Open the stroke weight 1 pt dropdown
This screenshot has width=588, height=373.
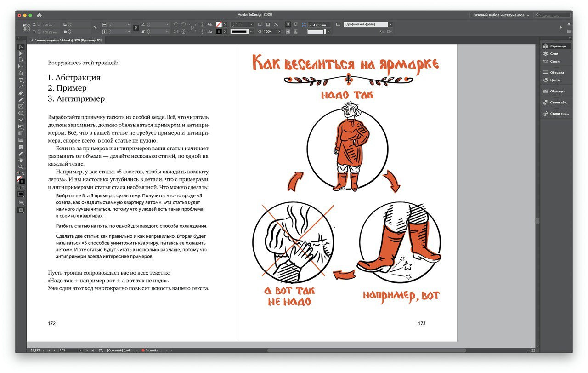pos(251,24)
